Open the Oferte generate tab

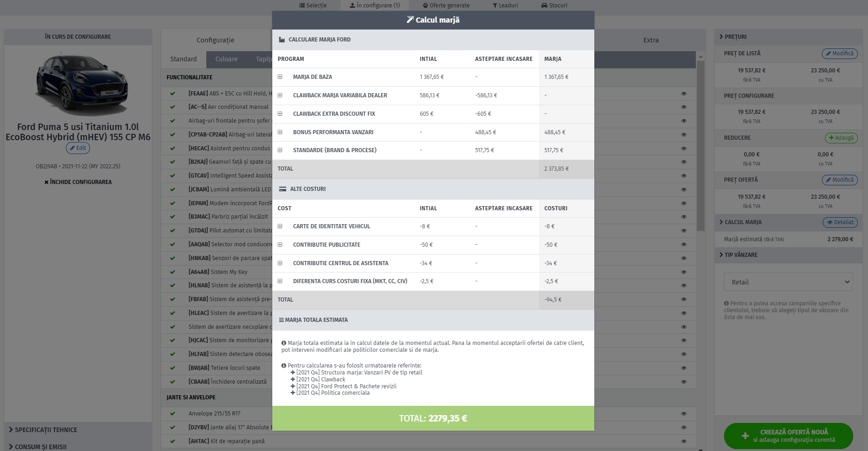point(446,6)
